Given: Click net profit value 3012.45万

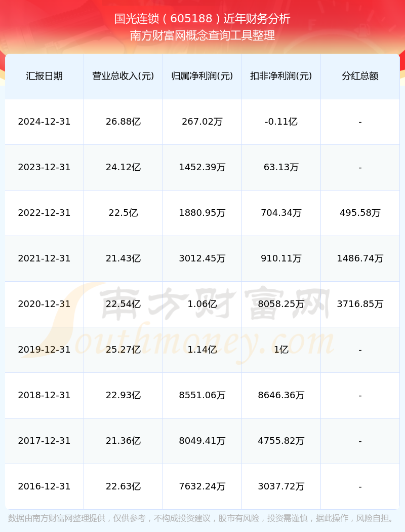Looking at the screenshot, I should coord(202,258).
